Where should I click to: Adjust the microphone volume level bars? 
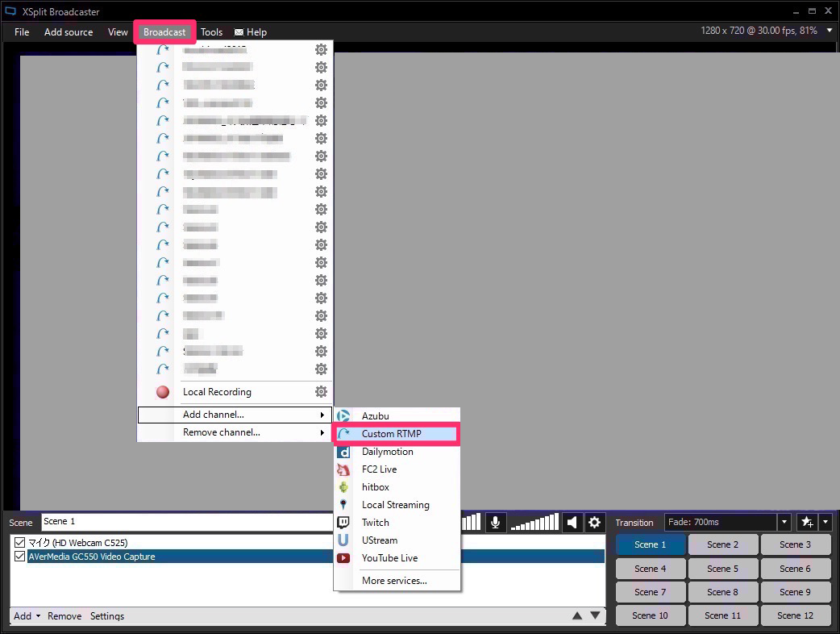pyautogui.click(x=471, y=522)
